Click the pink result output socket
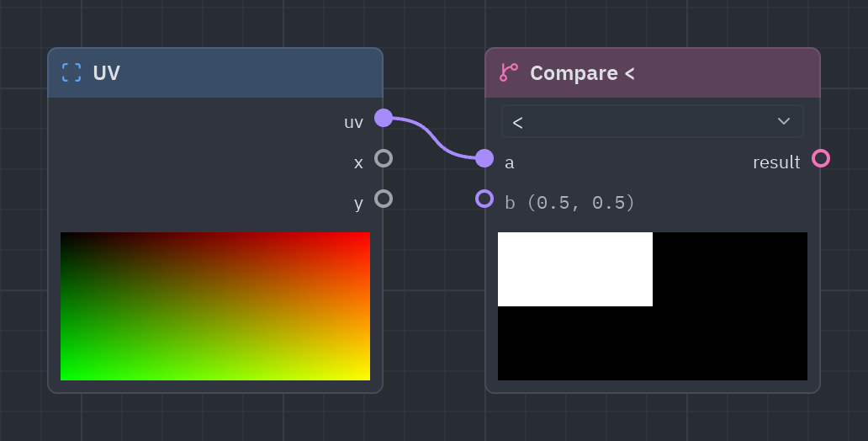The height and width of the screenshot is (441, 868). (821, 158)
